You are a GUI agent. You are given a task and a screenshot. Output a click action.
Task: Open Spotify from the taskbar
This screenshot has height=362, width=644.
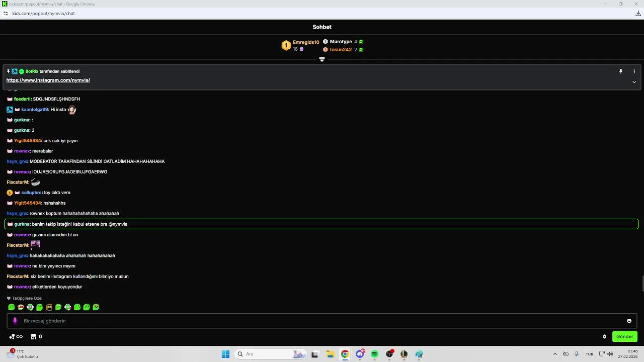375,354
